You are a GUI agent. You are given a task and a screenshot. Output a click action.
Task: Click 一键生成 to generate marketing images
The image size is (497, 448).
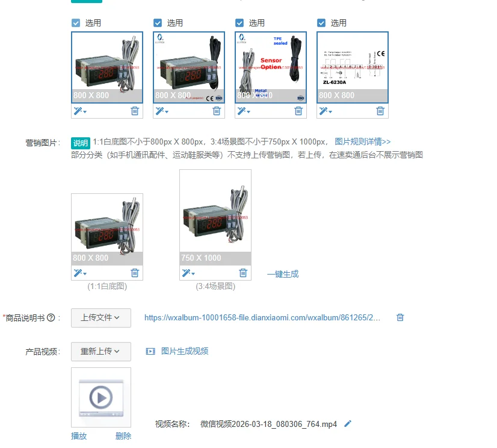click(x=283, y=274)
